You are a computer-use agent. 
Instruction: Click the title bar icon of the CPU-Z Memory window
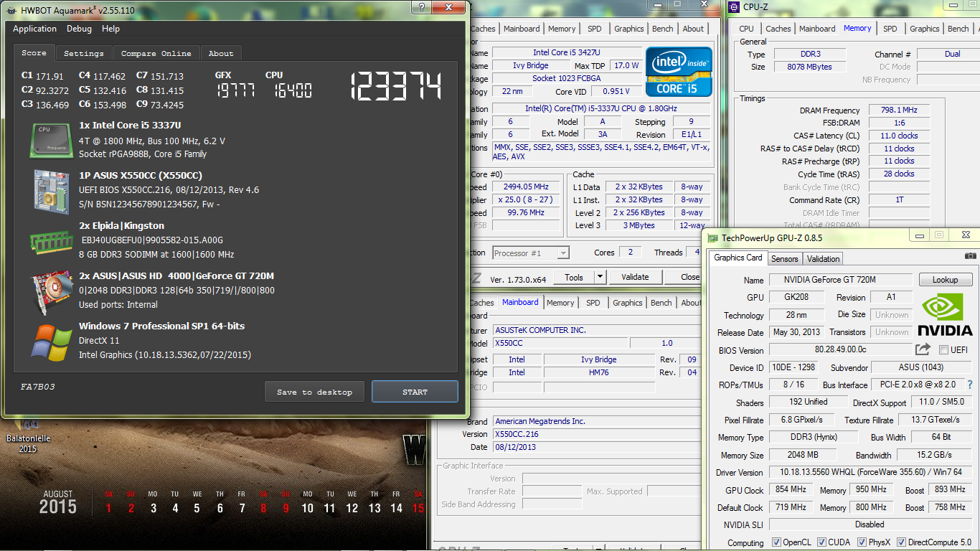(735, 7)
